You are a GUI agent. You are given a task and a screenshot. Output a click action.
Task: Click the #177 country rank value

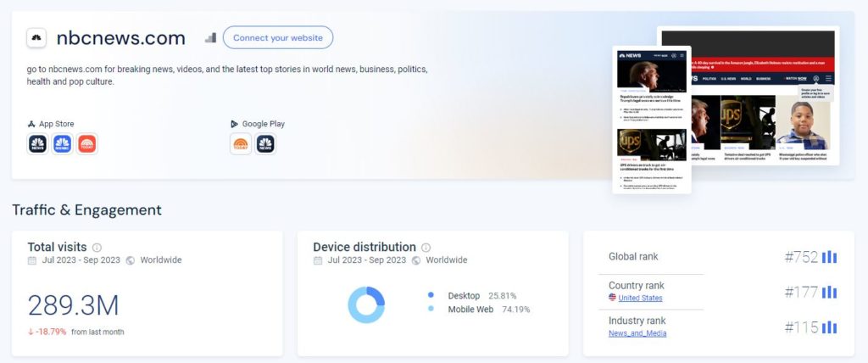(x=801, y=292)
